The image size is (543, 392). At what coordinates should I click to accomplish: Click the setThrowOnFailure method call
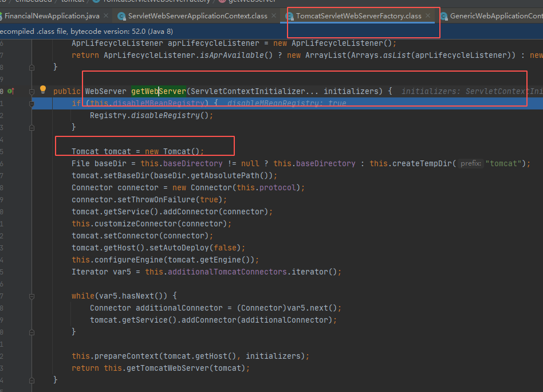click(156, 199)
